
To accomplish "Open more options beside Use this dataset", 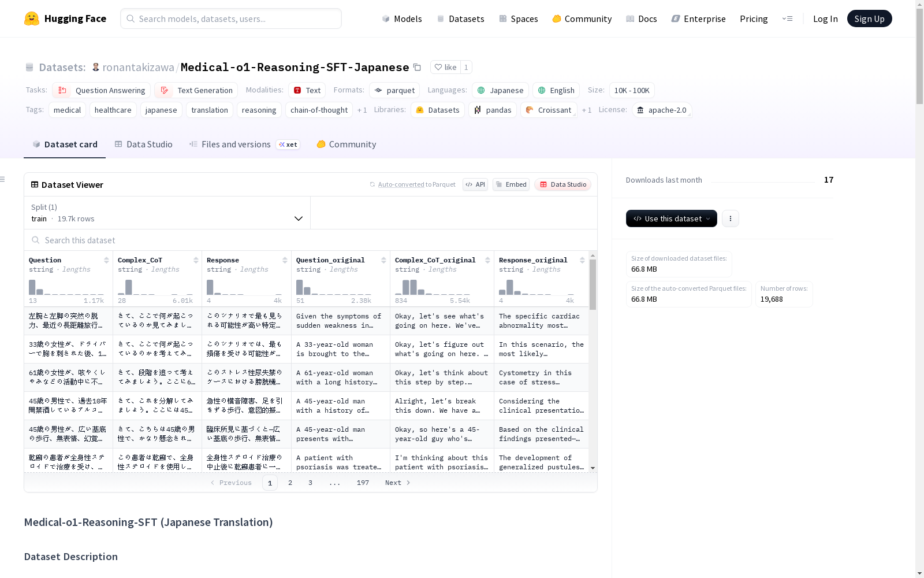I will (x=731, y=218).
